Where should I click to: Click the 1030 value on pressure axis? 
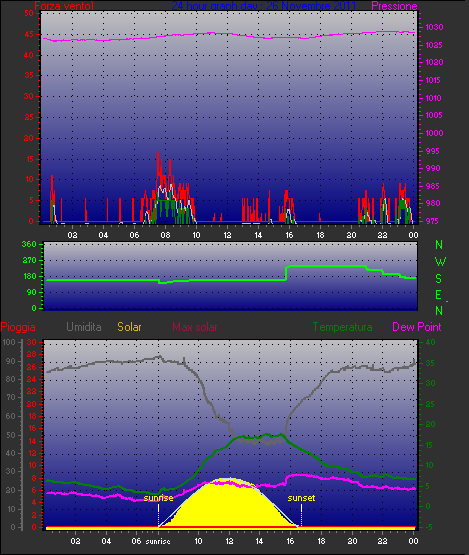pos(434,27)
